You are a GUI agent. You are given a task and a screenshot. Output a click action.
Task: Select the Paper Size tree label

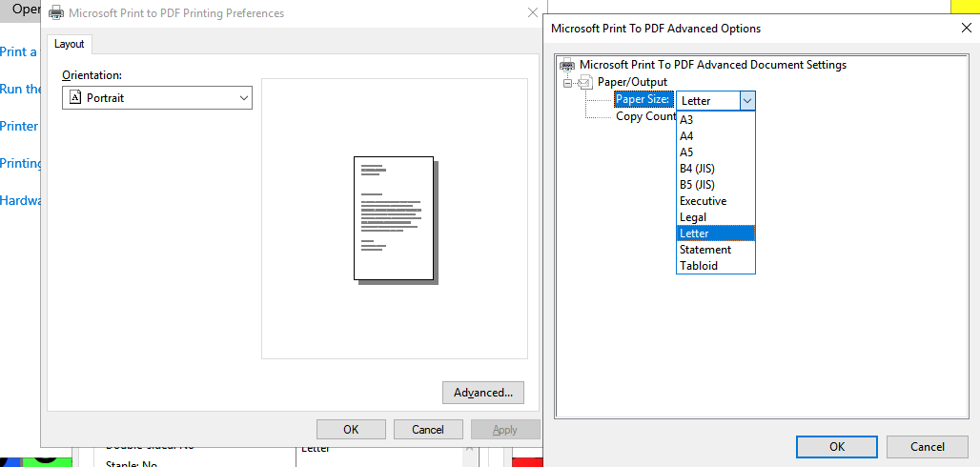pos(643,99)
